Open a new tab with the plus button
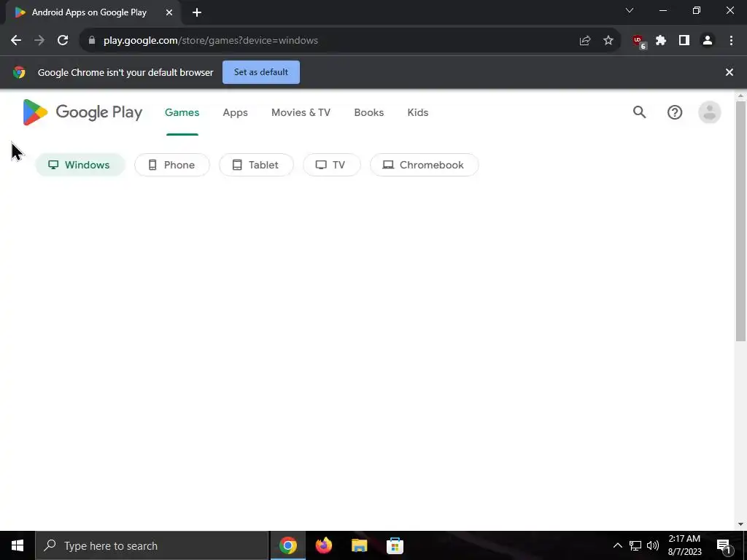 point(197,12)
